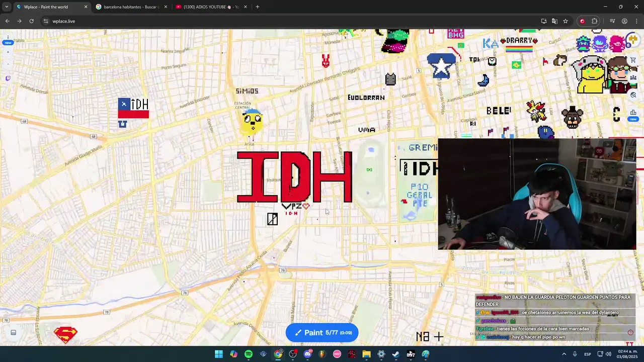Open the Chrome three-dot menu
Screen dimensions: 644x362
tap(636, 21)
